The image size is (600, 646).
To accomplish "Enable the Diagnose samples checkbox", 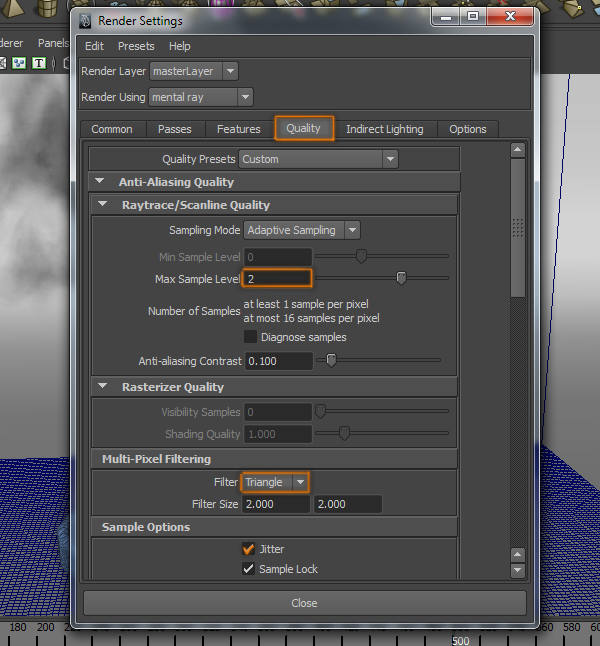I will (251, 337).
